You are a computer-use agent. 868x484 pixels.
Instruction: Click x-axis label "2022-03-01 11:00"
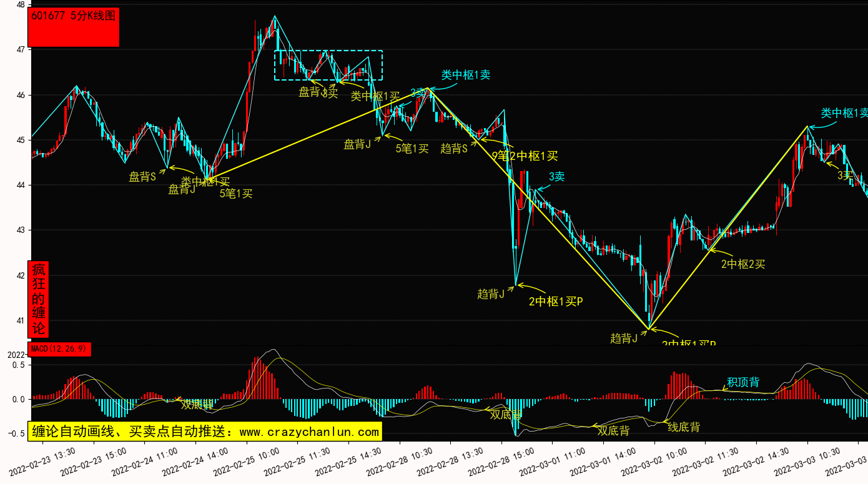(x=553, y=461)
